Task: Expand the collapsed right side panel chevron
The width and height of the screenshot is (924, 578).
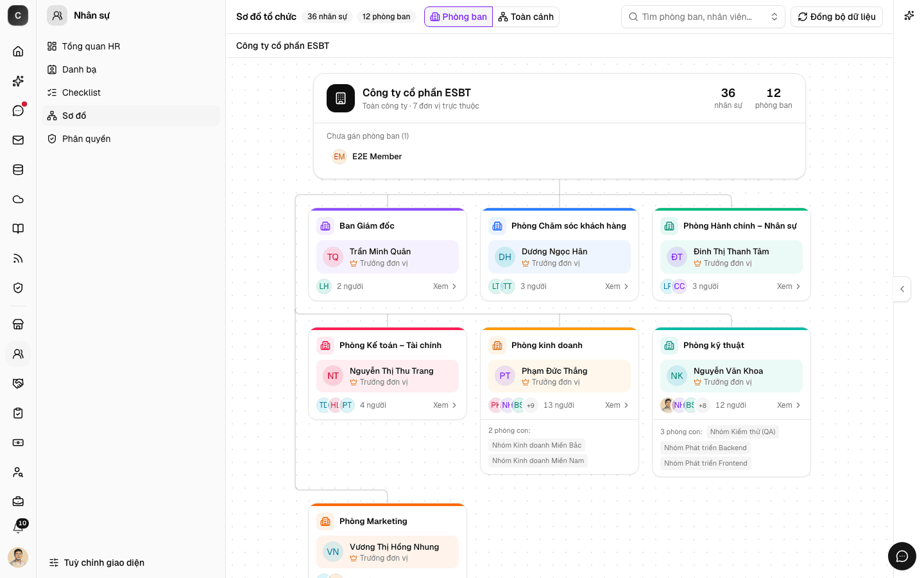Action: click(x=902, y=289)
